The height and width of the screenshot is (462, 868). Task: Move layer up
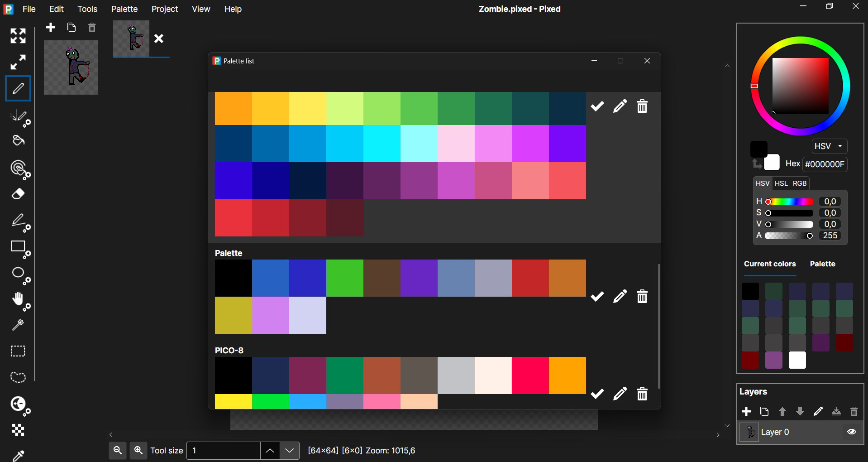click(x=782, y=411)
